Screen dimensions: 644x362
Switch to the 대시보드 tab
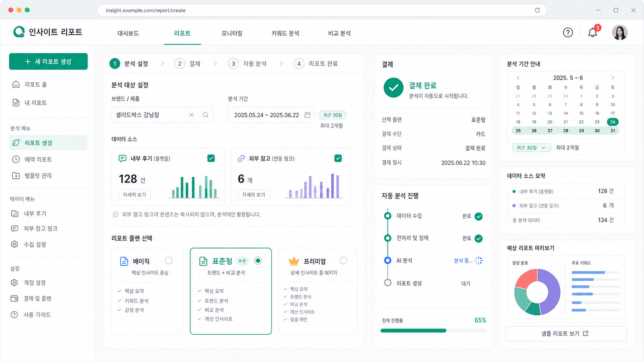(128, 33)
